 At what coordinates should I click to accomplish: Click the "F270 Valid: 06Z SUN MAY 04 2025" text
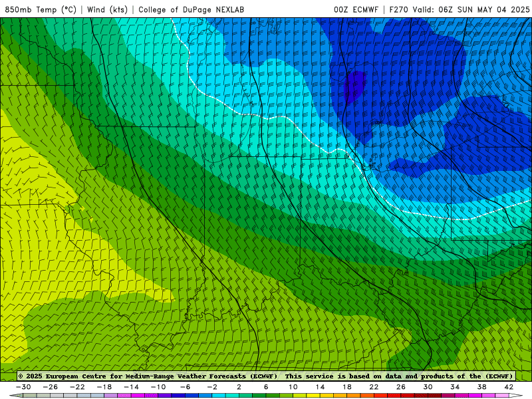(460, 9)
